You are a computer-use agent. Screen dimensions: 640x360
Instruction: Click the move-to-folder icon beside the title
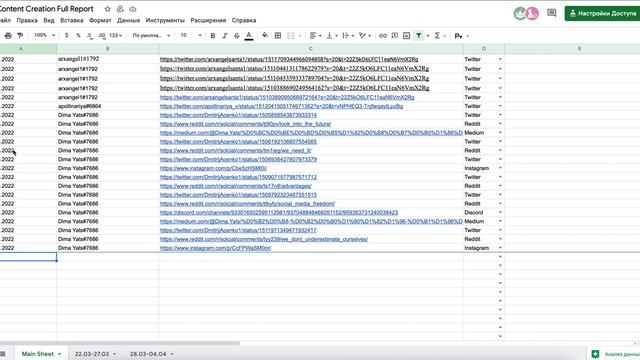[120, 9]
